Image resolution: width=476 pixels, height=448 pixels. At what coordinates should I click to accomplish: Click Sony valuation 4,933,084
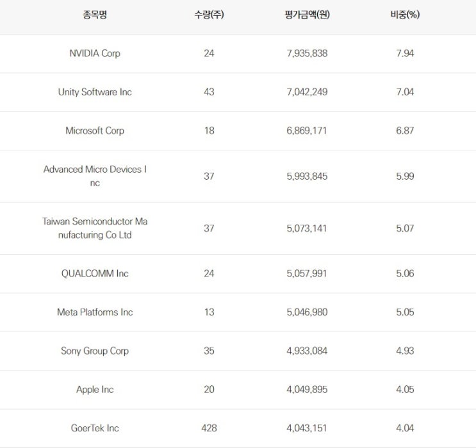308,351
